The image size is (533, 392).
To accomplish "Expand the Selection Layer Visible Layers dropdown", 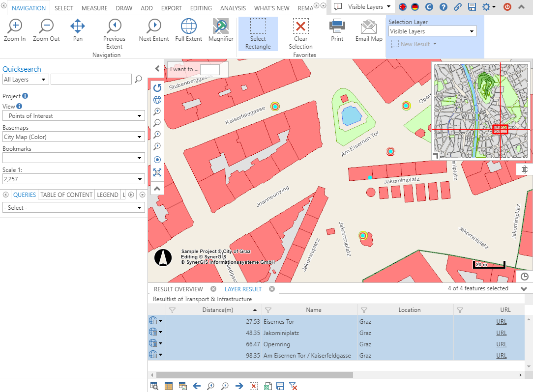I will click(432, 31).
